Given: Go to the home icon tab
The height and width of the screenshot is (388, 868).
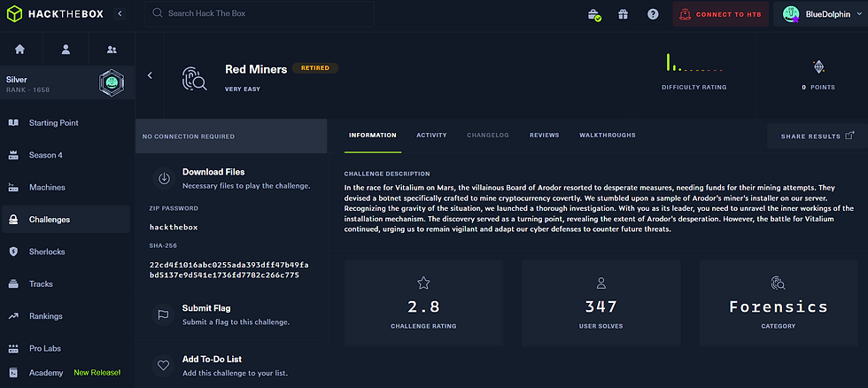Looking at the screenshot, I should [x=19, y=50].
